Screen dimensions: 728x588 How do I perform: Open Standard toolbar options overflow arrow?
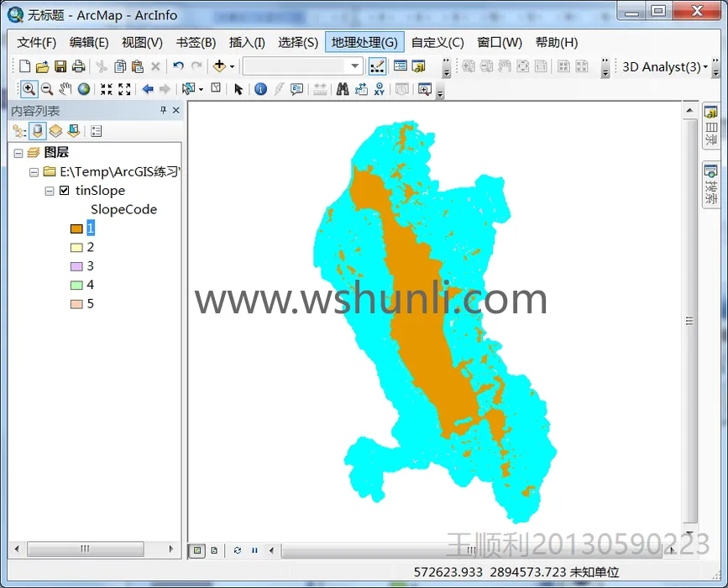click(x=446, y=67)
